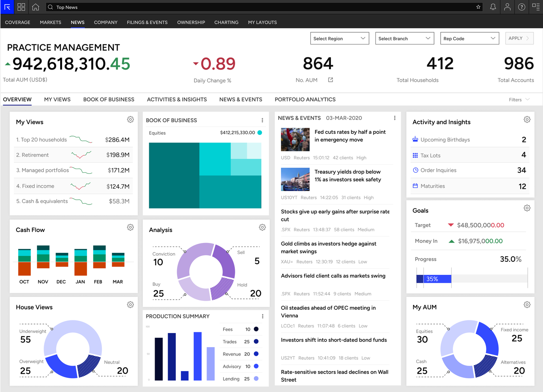Viewport: 543px width, 392px height.
Task: Open Production Summary kebab menu
Action: point(262,316)
